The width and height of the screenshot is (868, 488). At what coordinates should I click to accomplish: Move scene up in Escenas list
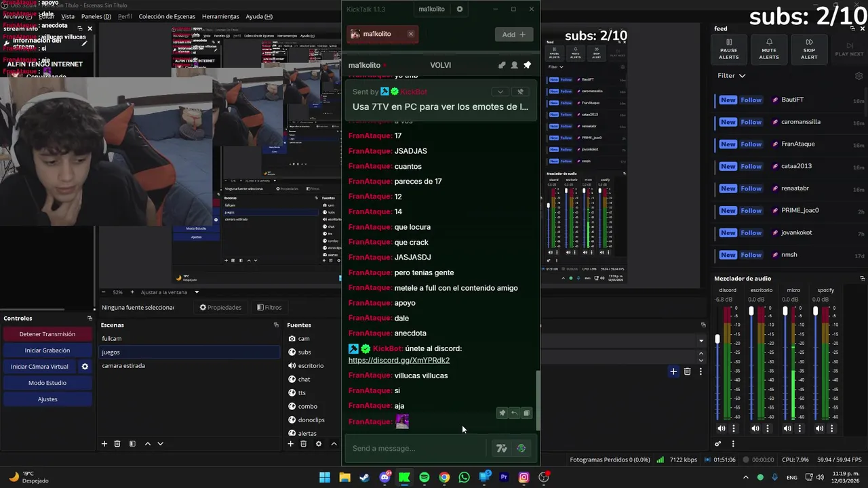(x=147, y=443)
